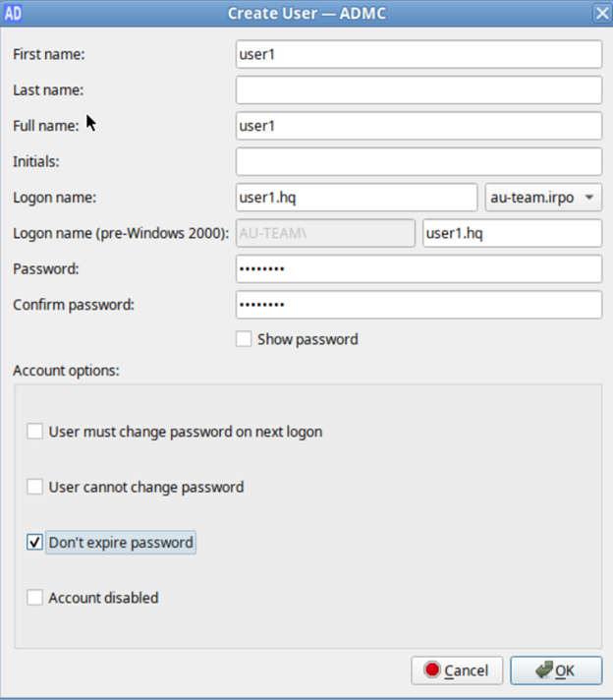Focus the Full name text field

pyautogui.click(x=418, y=126)
